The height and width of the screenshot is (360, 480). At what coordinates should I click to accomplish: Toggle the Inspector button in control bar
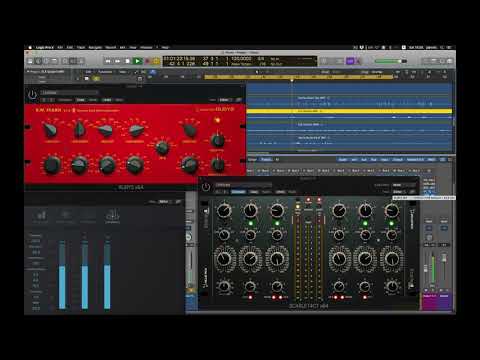(38, 61)
